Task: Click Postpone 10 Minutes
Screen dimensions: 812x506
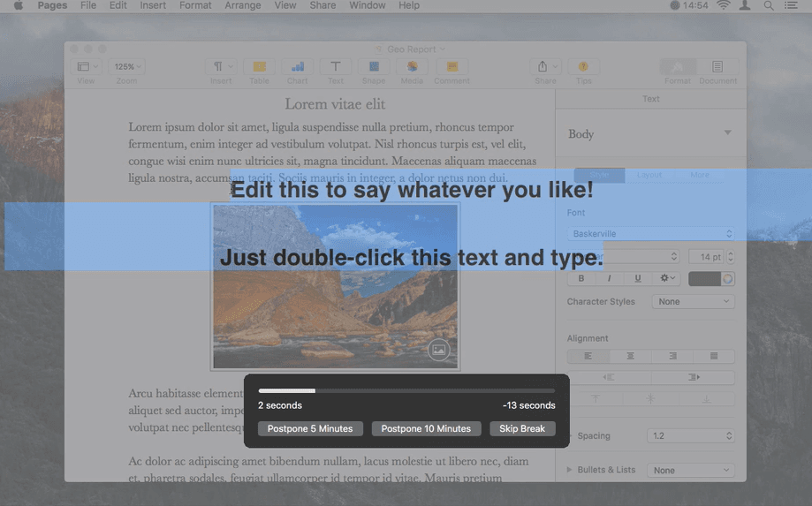Action: [x=426, y=428]
